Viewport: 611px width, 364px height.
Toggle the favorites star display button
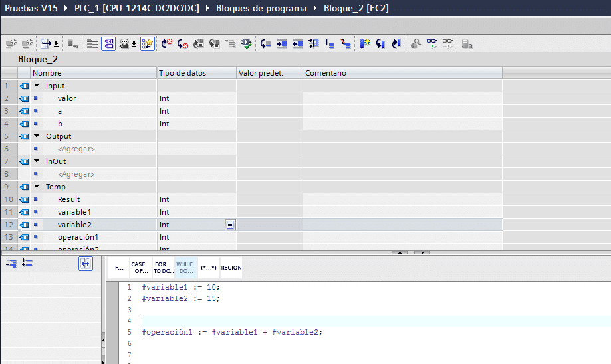(148, 44)
